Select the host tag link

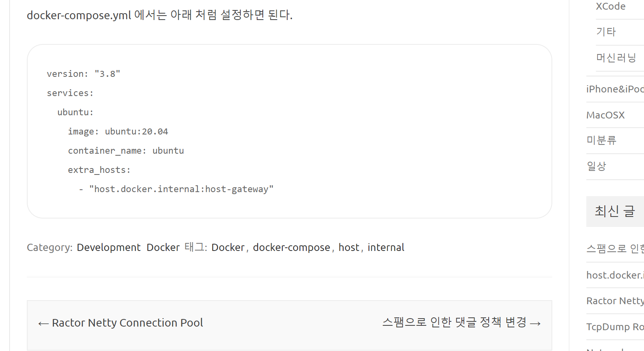pyautogui.click(x=349, y=248)
